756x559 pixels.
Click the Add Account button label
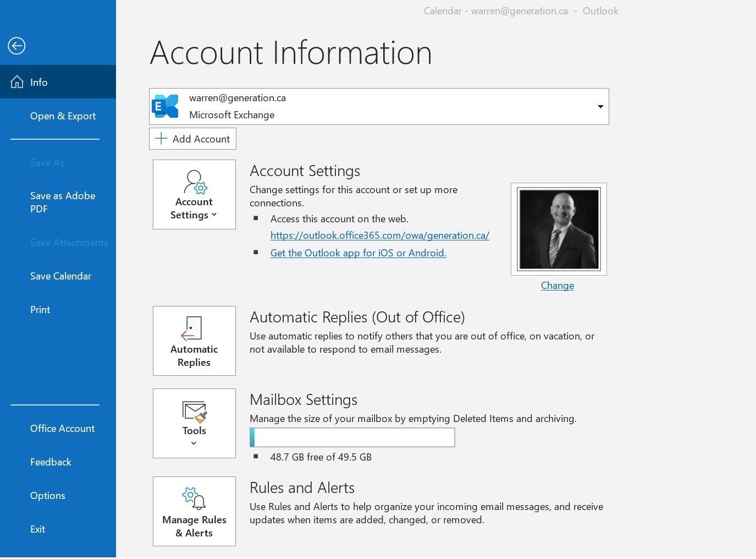pyautogui.click(x=201, y=139)
